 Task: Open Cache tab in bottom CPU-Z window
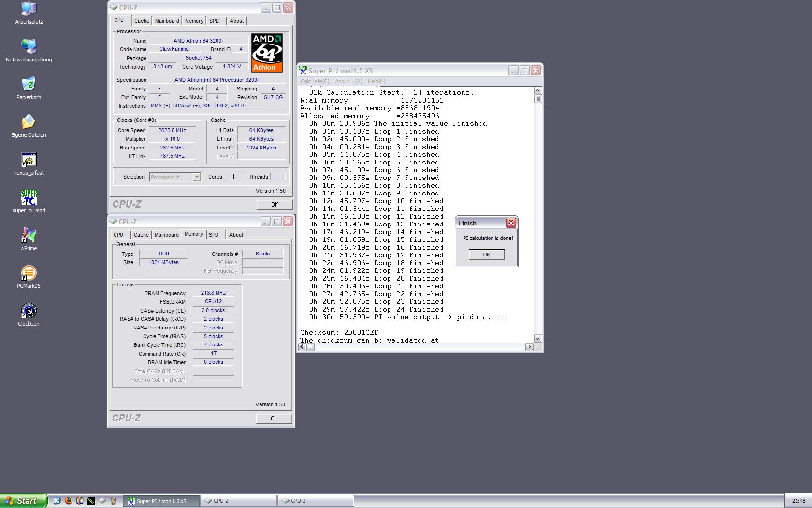pos(141,235)
